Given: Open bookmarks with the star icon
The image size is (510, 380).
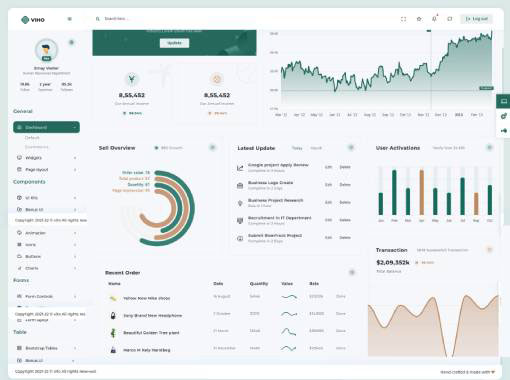Looking at the screenshot, I should pos(419,19).
